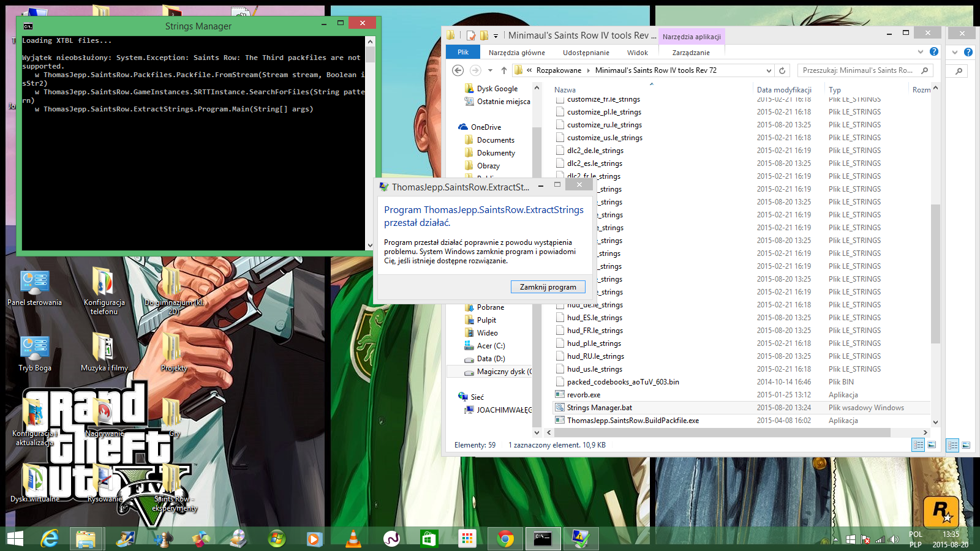Open Action Center flag icon in tray
Viewport: 980px width, 551px height.
(865, 539)
